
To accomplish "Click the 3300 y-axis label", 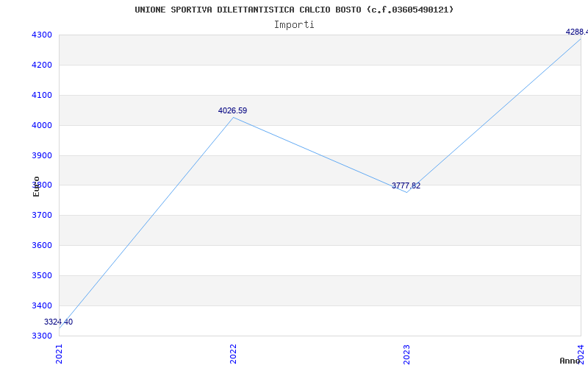I will coord(42,336).
